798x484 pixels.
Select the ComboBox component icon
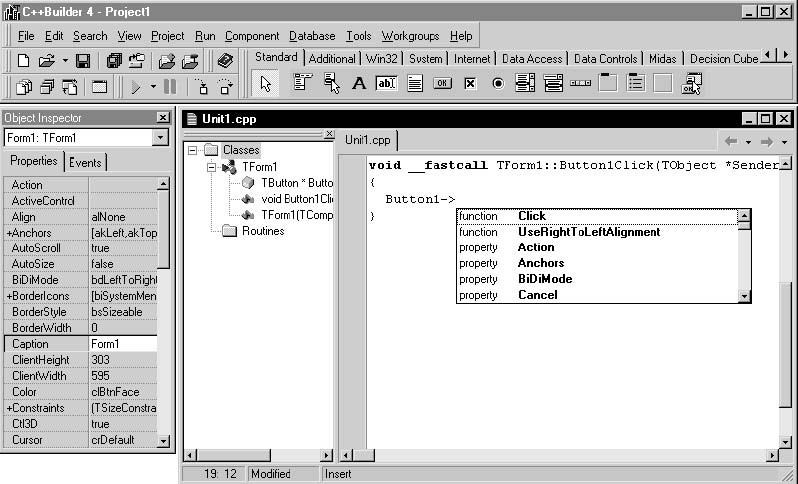[553, 83]
